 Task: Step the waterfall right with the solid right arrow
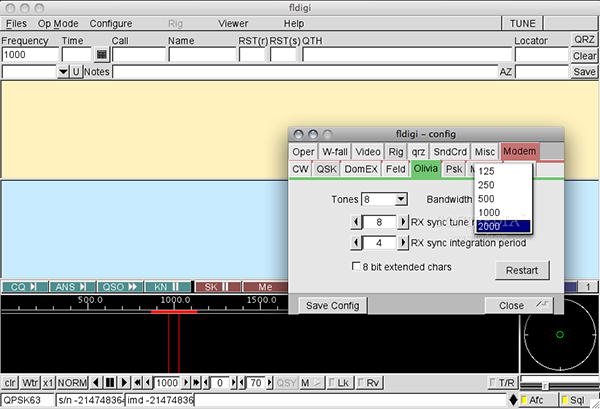[x=124, y=382]
